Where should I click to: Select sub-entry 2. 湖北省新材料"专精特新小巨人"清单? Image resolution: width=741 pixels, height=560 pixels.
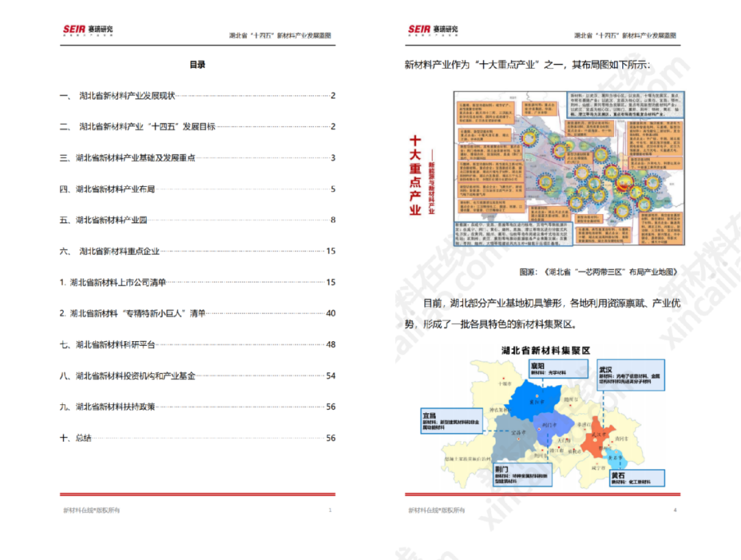coord(198,314)
